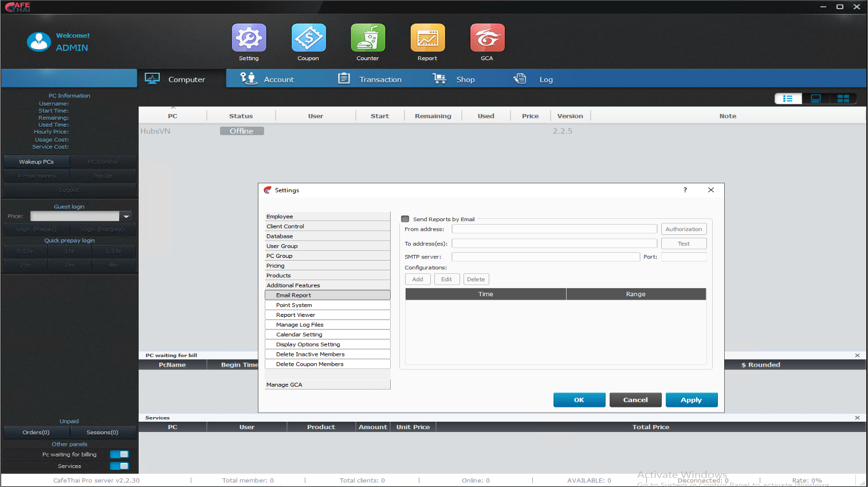The height and width of the screenshot is (487, 868).
Task: Enable Send Reports by Email checkbox
Action: tap(406, 219)
